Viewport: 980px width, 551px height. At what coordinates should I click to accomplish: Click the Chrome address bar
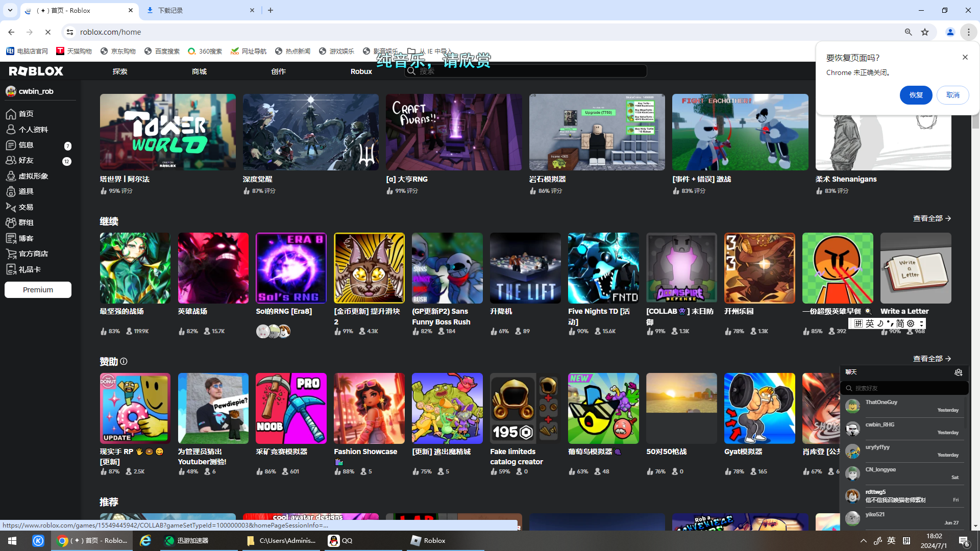click(x=485, y=32)
